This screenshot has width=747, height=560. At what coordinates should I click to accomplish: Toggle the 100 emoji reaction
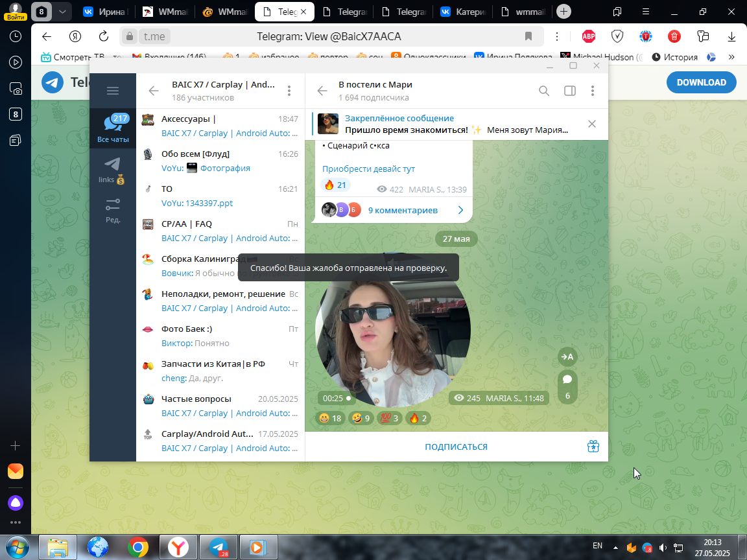[x=389, y=418]
